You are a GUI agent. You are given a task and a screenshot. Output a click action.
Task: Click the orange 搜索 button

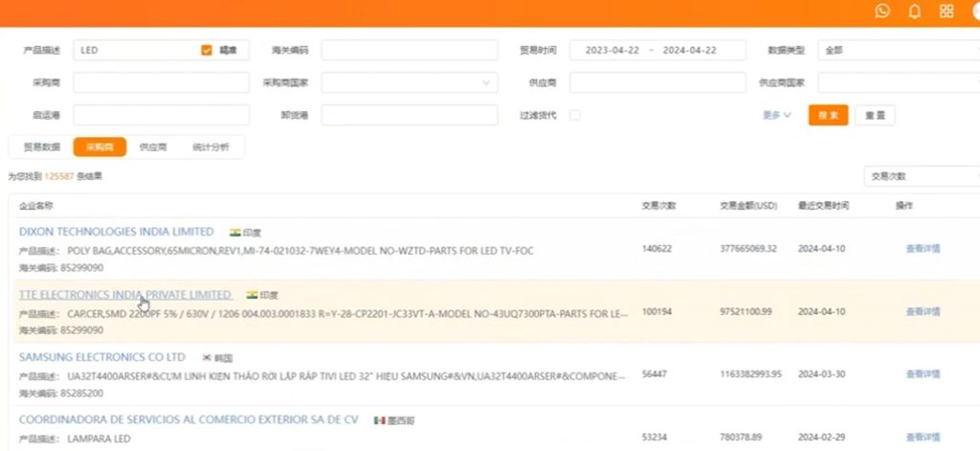(x=828, y=115)
